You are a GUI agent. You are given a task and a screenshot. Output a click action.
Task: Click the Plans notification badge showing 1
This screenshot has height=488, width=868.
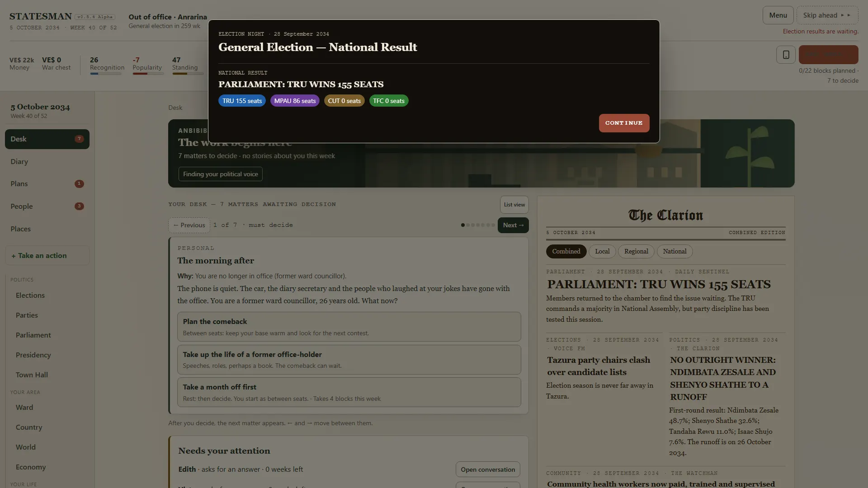[x=79, y=184]
